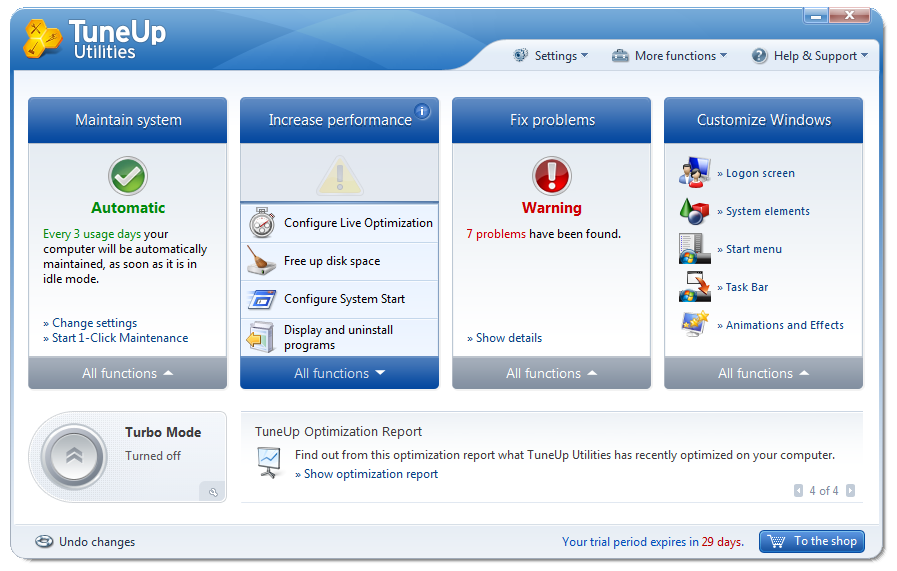Go to next report tip arrow
Screen dimensions: 897x571
pos(850,490)
